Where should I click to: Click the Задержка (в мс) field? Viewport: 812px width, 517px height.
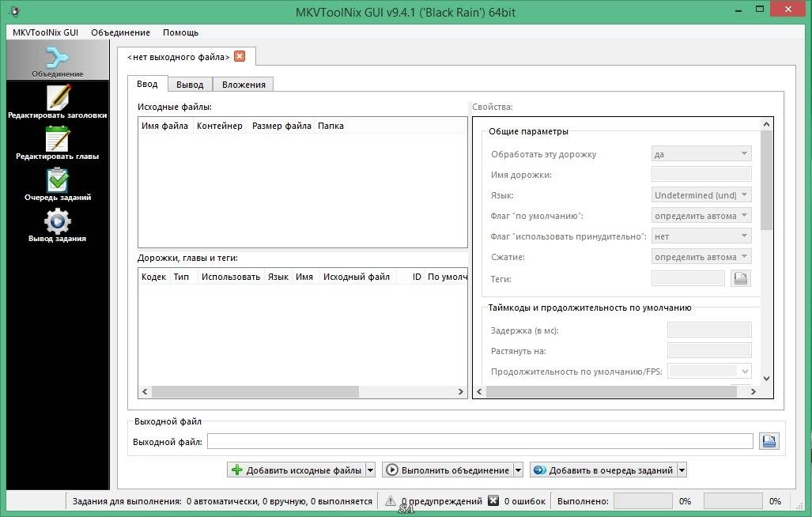pos(709,330)
